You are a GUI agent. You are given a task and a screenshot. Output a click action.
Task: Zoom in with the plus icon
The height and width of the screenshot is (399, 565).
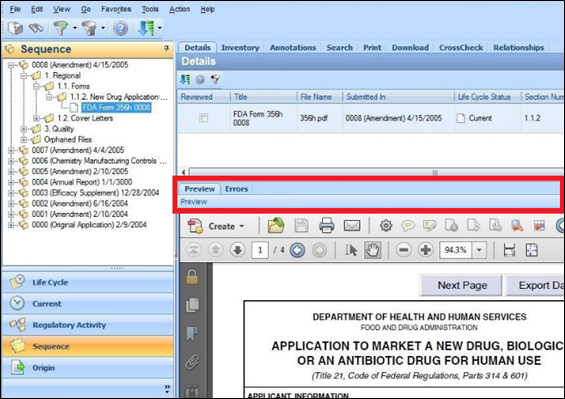point(426,250)
